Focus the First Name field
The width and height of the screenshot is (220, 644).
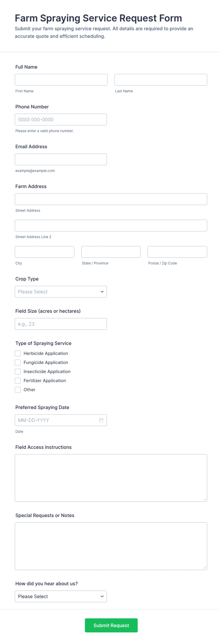point(61,80)
